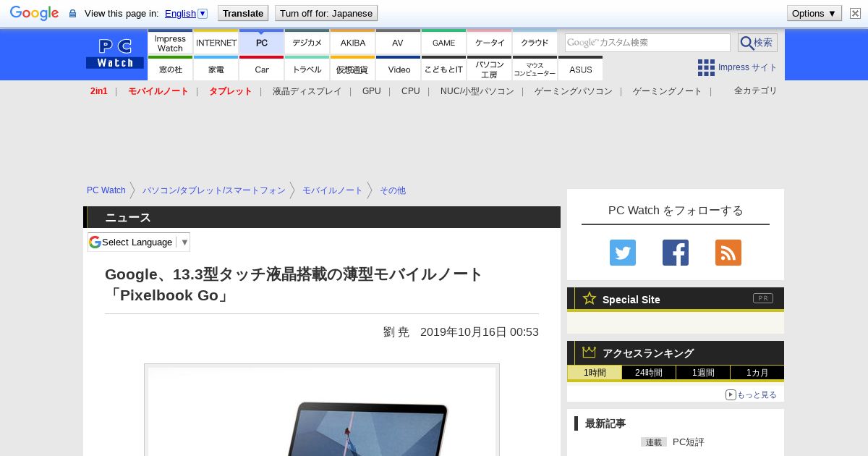Screen dimensions: 868x456
Task: Open the ゲーミングパソコン category link
Action: tap(574, 91)
